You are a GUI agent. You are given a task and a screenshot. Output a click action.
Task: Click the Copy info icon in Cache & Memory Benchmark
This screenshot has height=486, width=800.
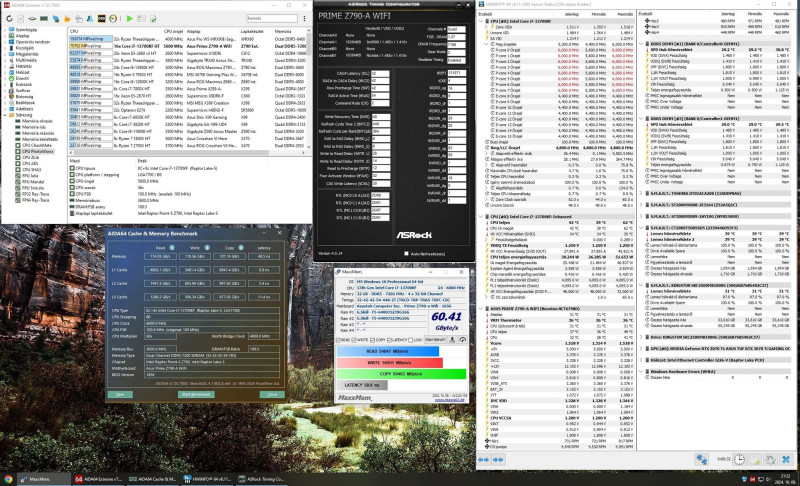pos(241,248)
